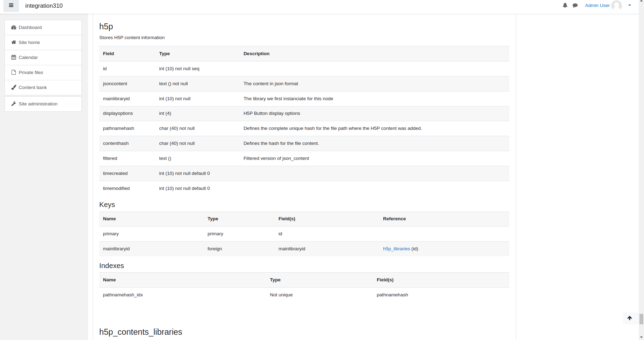This screenshot has width=644, height=340.
Task: Open the Admin User profile link
Action: coord(597,5)
